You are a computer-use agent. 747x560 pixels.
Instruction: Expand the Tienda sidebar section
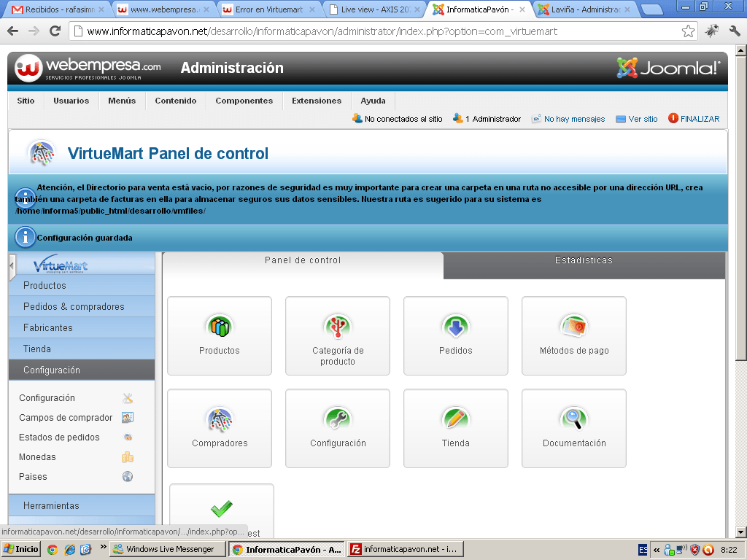coord(82,349)
